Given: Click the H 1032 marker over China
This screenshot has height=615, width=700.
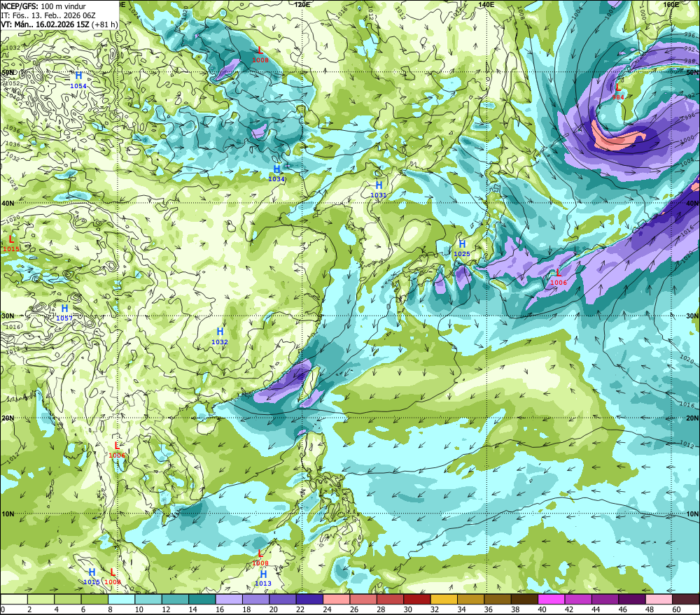Looking at the screenshot, I should click(220, 336).
